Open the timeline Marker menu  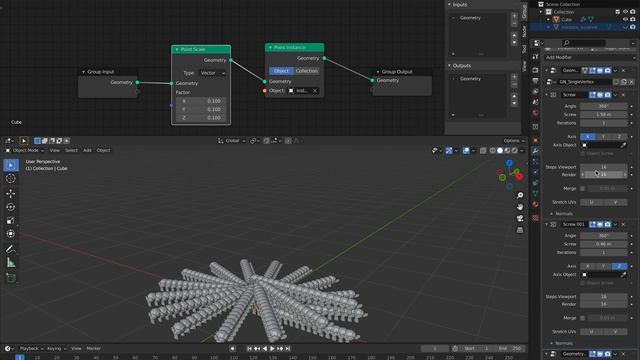pos(93,349)
